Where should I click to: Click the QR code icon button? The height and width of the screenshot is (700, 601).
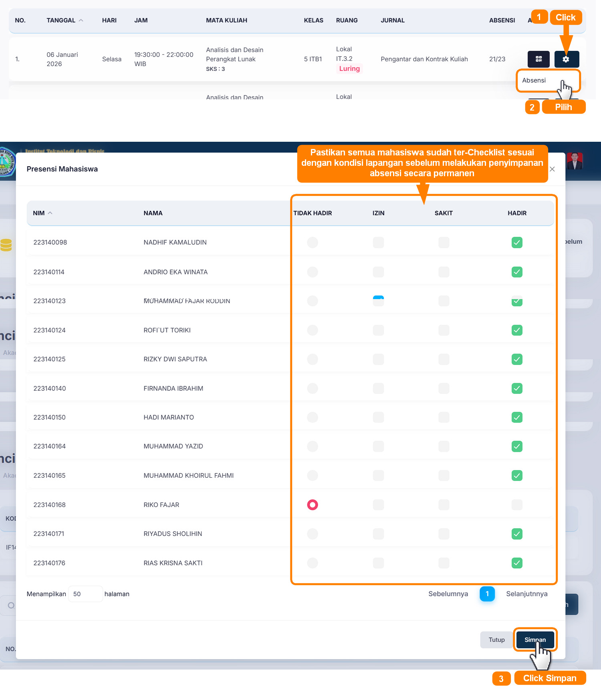point(538,59)
